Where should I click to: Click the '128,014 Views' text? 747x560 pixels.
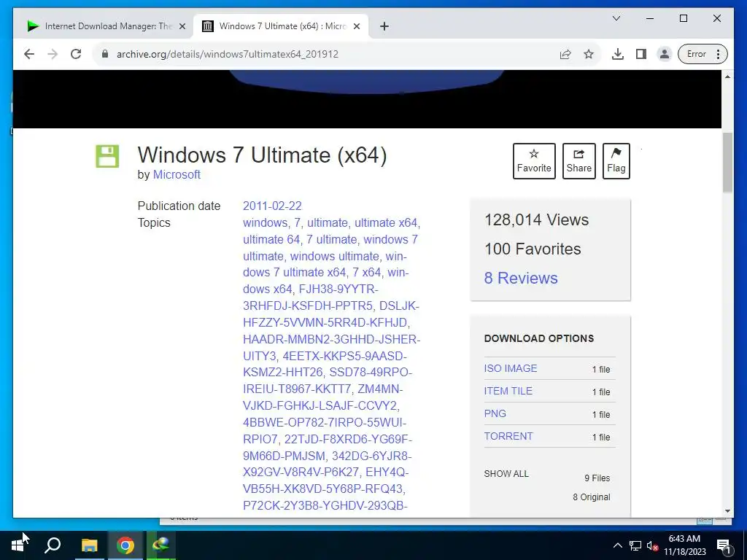(x=536, y=220)
